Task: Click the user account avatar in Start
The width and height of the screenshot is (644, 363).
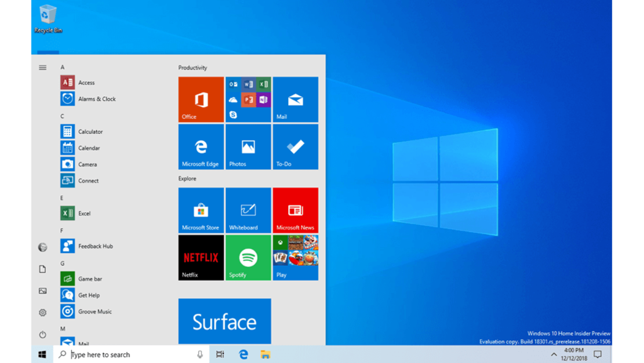Action: [x=42, y=247]
